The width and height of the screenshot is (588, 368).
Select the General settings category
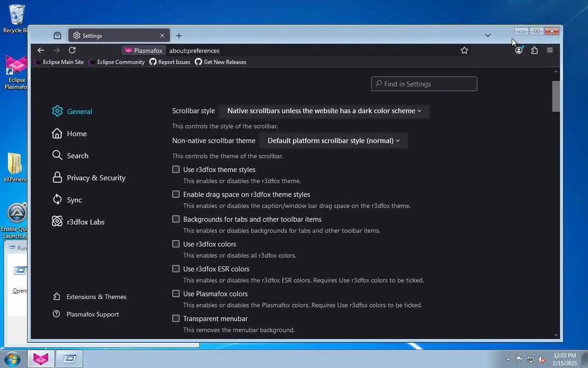(x=72, y=111)
